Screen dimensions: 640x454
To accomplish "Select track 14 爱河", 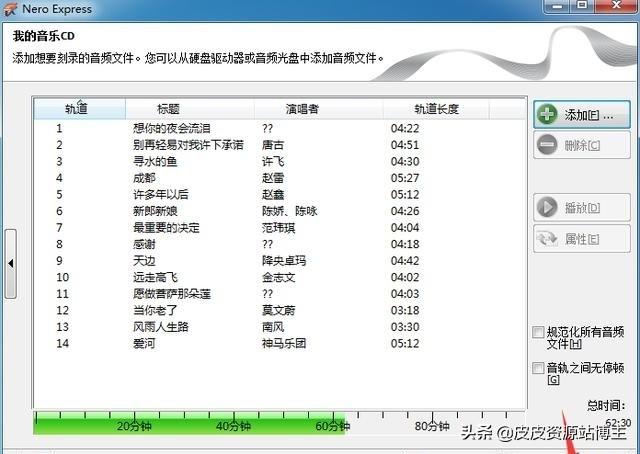I will click(145, 343).
